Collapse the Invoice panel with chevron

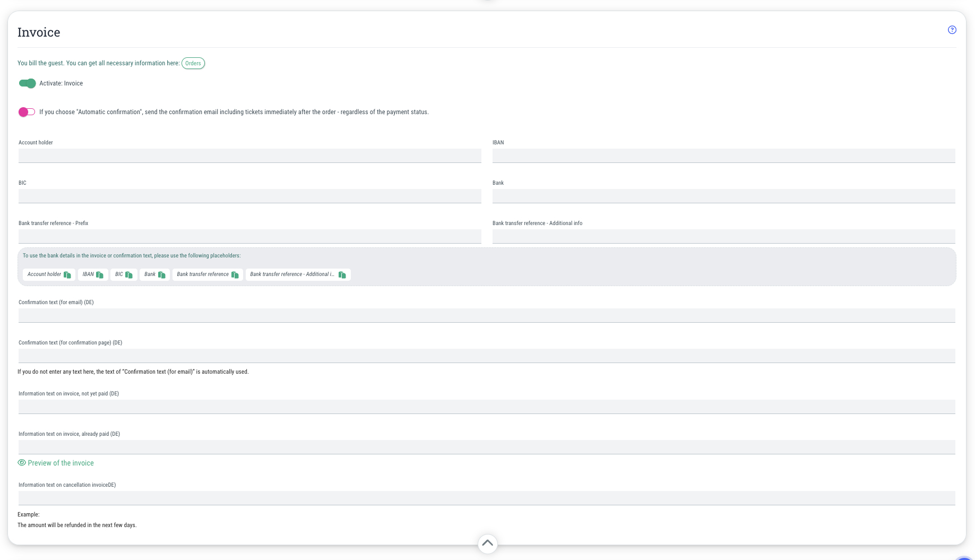click(x=487, y=543)
